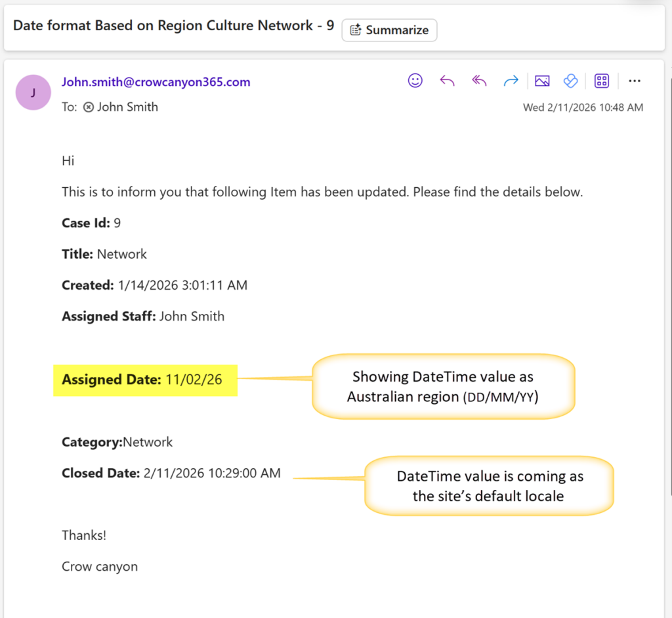Click the sender avatar with letter J
This screenshot has width=672, height=618.
33,93
